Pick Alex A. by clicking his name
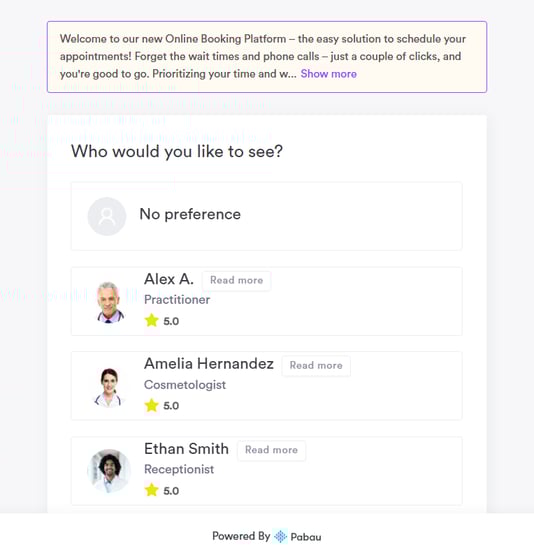 [169, 279]
